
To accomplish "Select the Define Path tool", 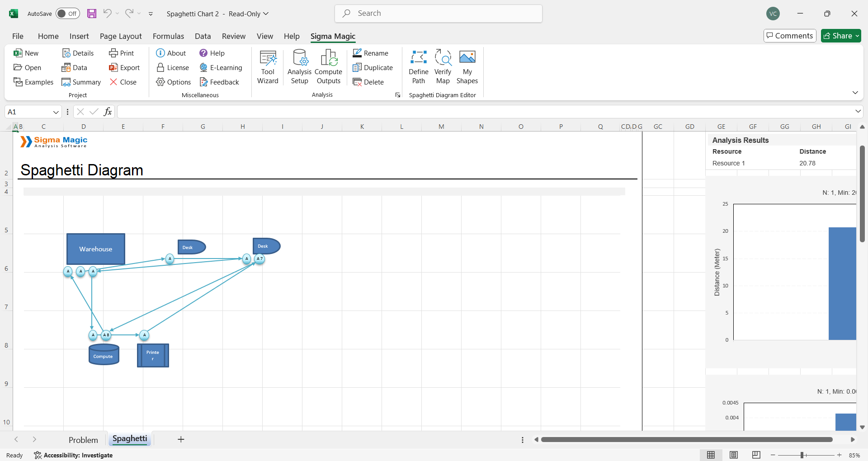I will [x=418, y=67].
